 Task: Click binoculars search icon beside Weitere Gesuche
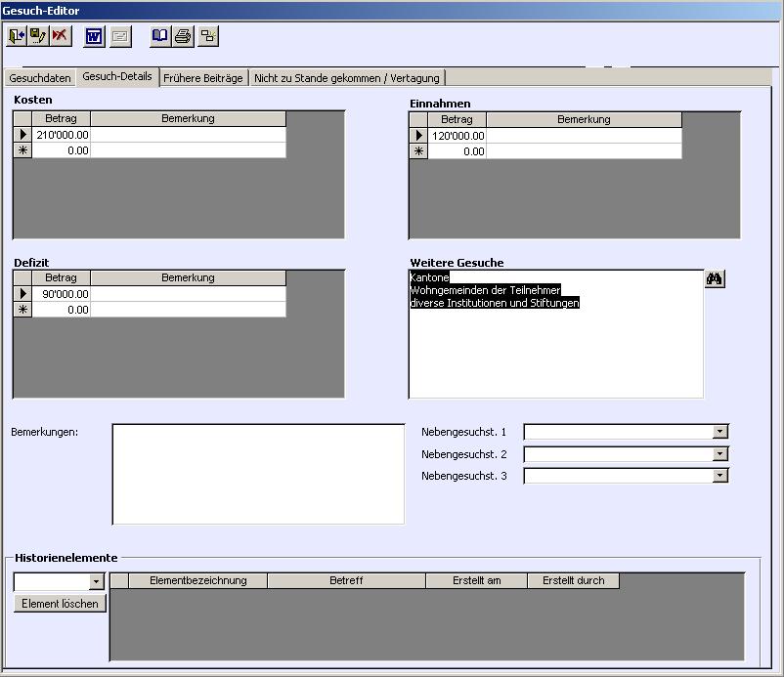coord(715,279)
